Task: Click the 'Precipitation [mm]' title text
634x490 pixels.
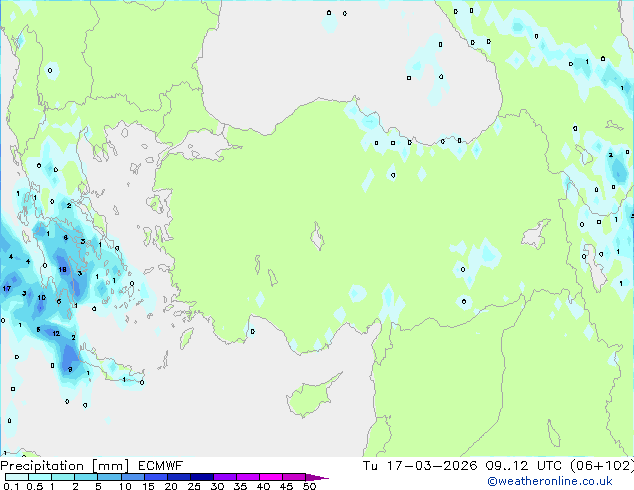Action: [x=65, y=466]
